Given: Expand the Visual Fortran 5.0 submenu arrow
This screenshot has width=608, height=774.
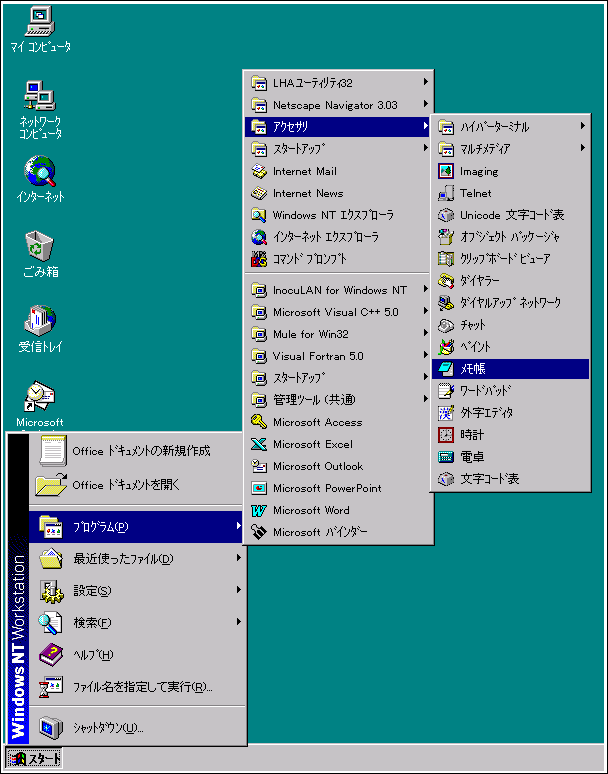Looking at the screenshot, I should pyautogui.click(x=425, y=355).
